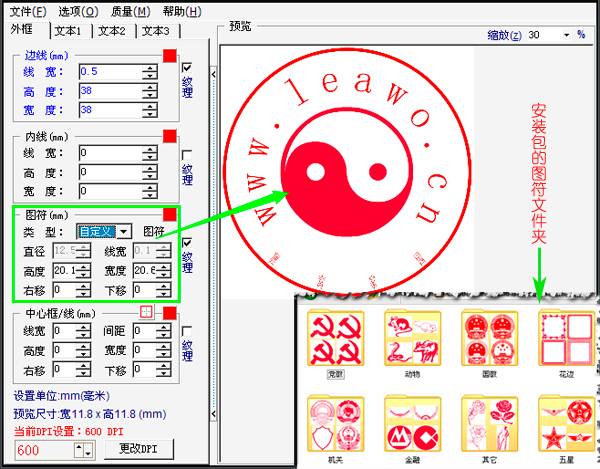Click the 中心框/线 线宽 input field

tap(64, 331)
